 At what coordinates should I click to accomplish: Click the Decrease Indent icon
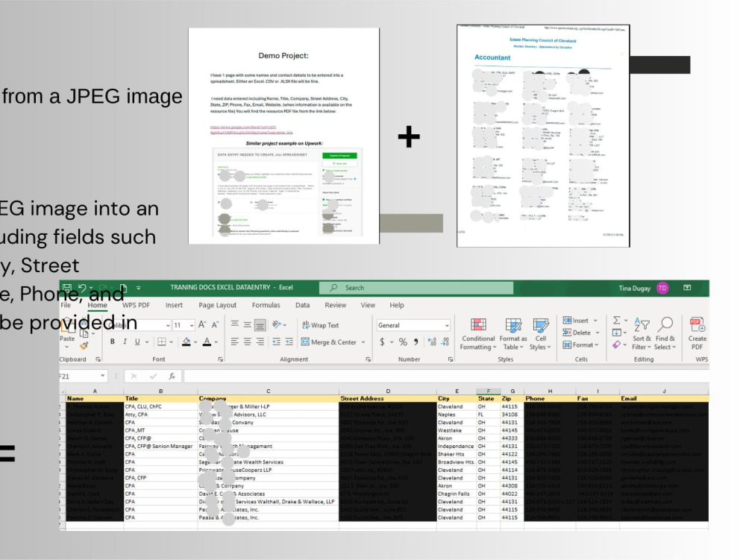277,342
